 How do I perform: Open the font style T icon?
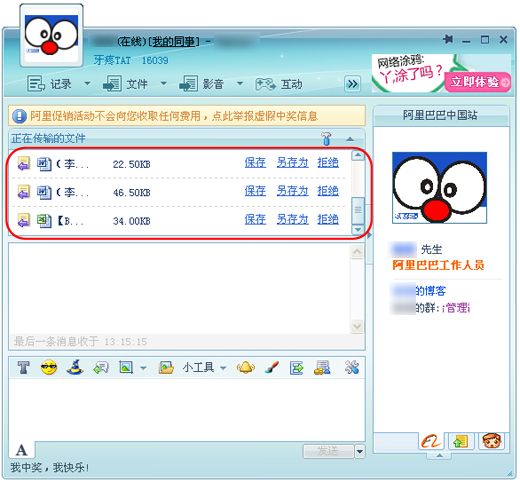pos(24,368)
